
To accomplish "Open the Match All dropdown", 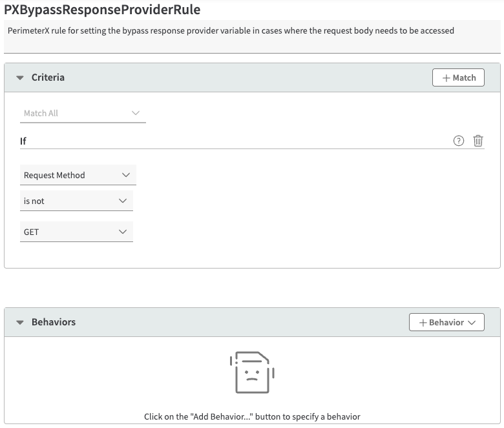I will [x=83, y=113].
